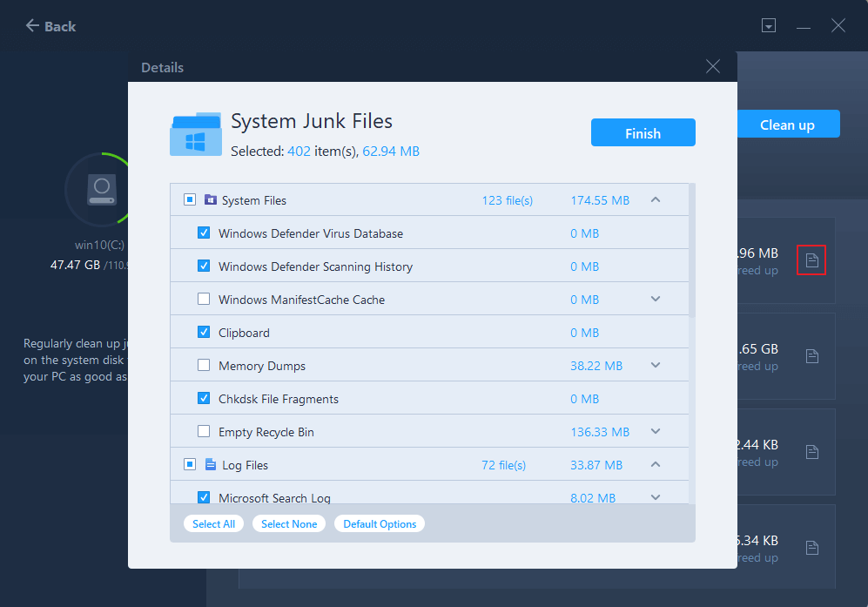The height and width of the screenshot is (607, 868).
Task: Check Windows ManifestCache Cache
Action: click(x=204, y=299)
